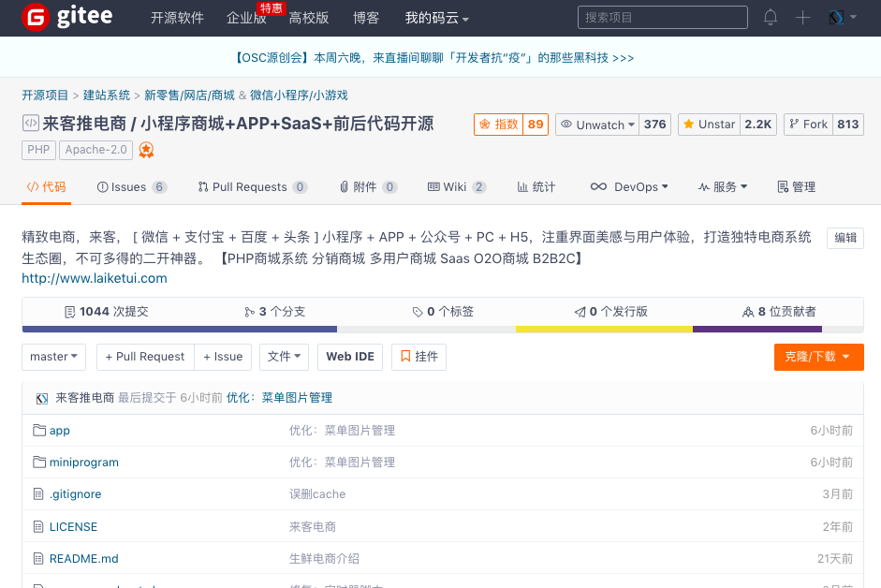Expand 我的码云 menu
Screen dimensions: 881x588
tap(436, 18)
